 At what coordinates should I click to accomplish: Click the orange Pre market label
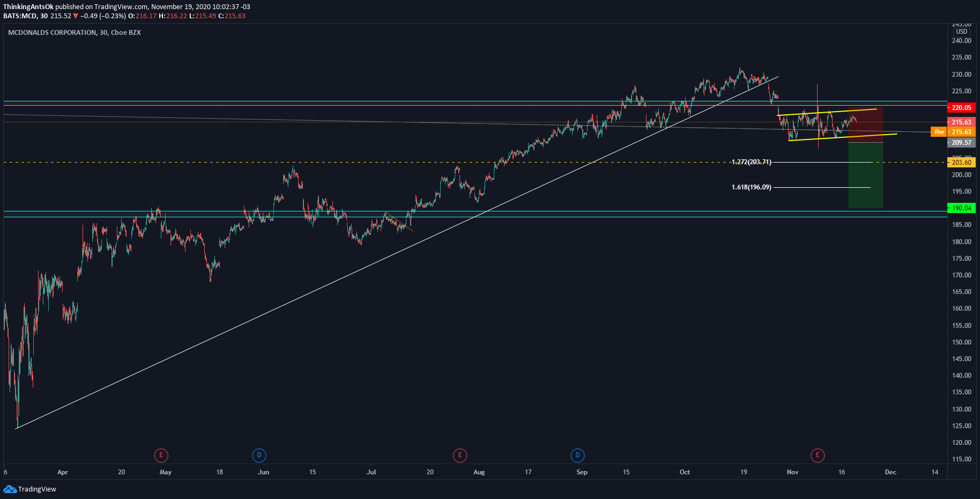click(x=939, y=132)
